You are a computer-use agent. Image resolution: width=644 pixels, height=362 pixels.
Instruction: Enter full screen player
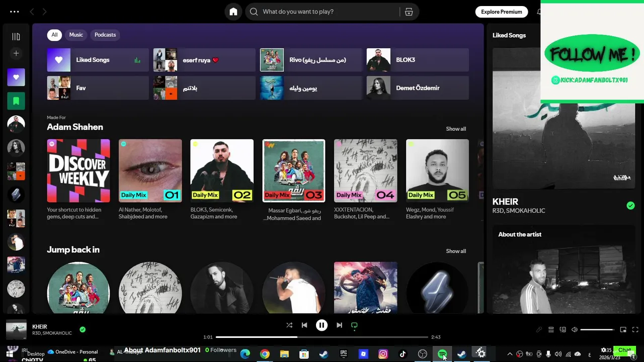pyautogui.click(x=635, y=330)
